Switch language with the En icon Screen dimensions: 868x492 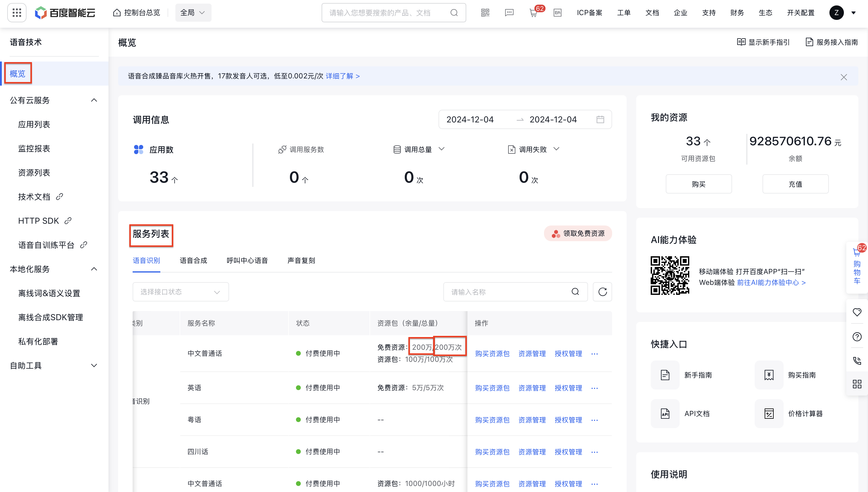pos(557,13)
